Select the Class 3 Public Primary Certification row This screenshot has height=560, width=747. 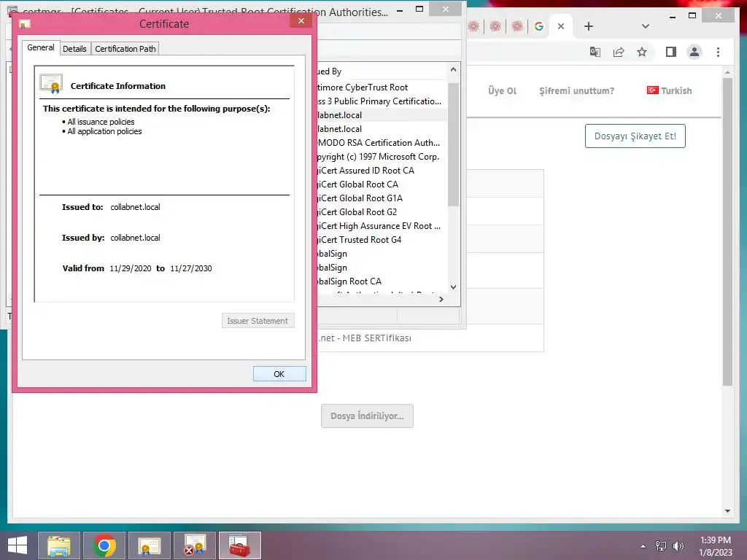click(382, 101)
